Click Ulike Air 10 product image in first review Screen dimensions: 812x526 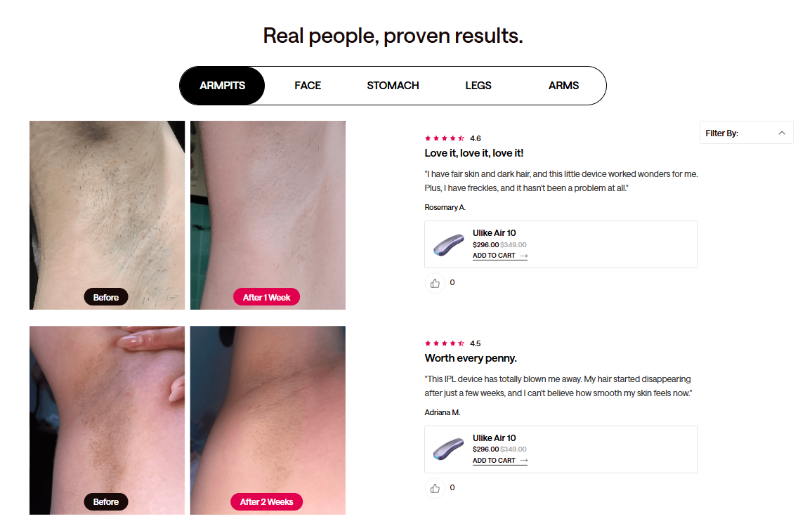448,244
